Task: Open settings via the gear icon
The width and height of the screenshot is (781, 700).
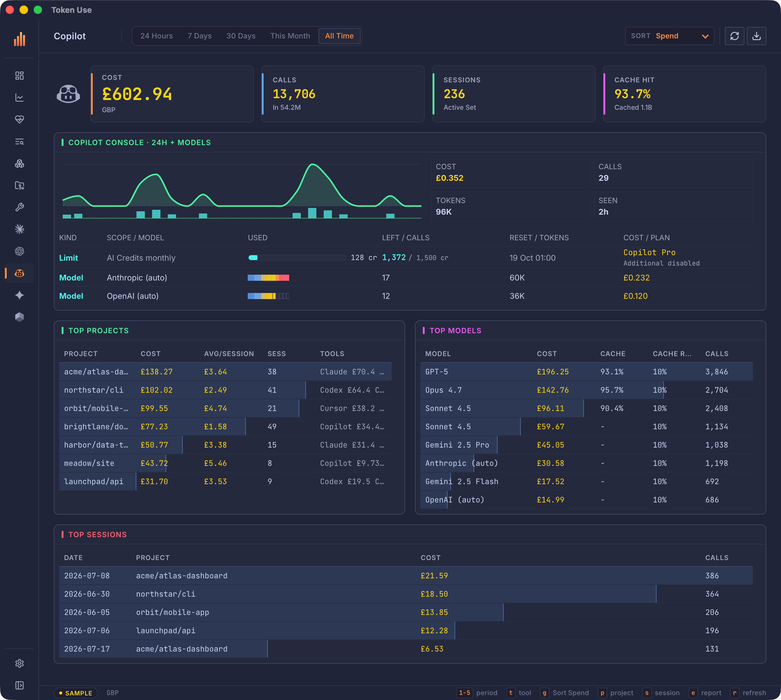Action: (x=20, y=663)
